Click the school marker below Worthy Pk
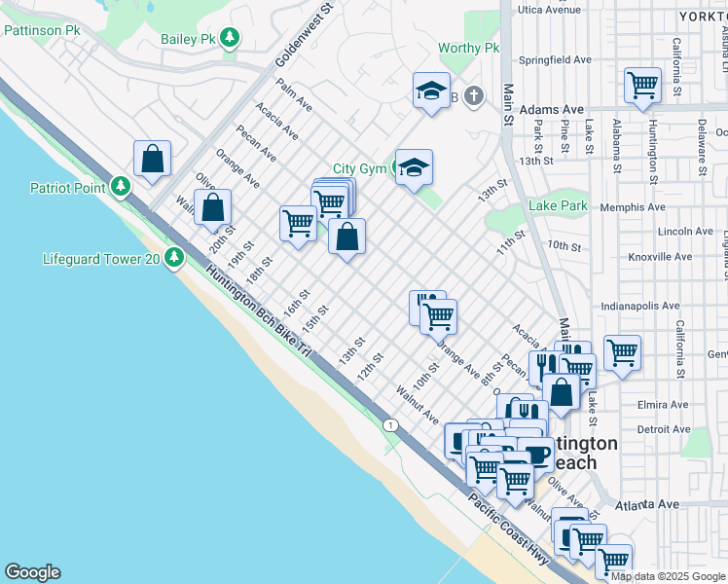Viewport: 728px width, 584px height. click(x=431, y=91)
